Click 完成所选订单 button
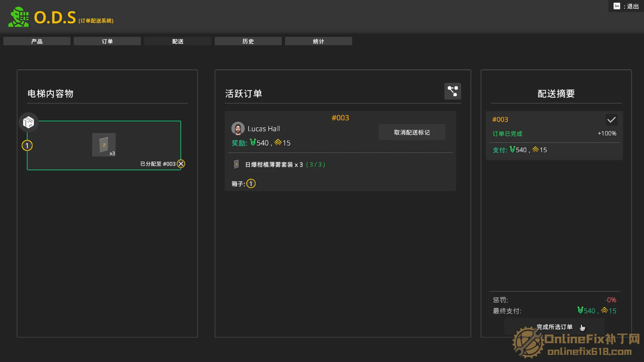 tap(554, 327)
